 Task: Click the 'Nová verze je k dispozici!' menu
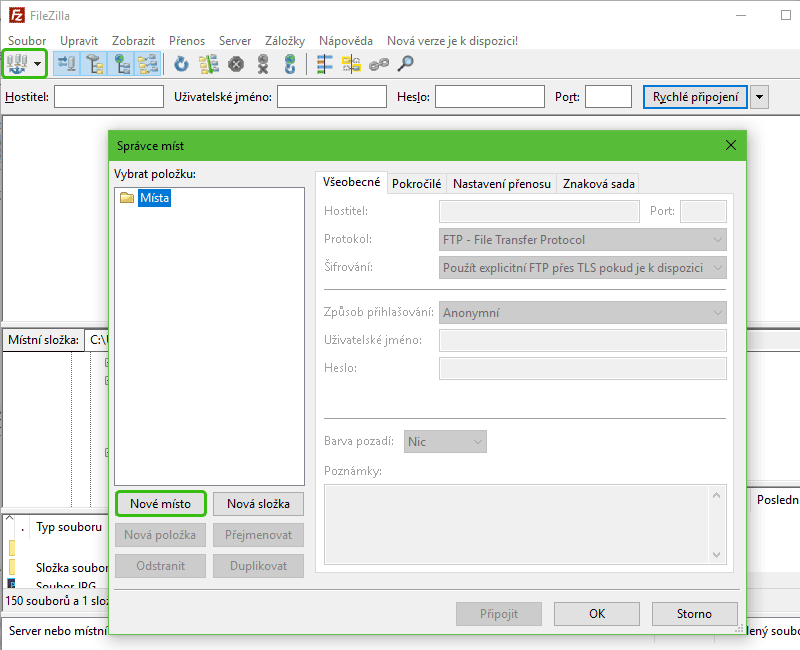pos(452,41)
